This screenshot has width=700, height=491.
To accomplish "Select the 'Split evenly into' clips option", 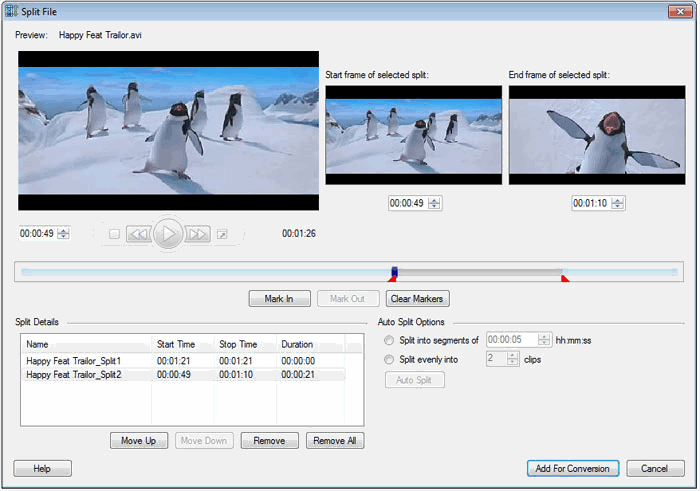I will point(390,359).
